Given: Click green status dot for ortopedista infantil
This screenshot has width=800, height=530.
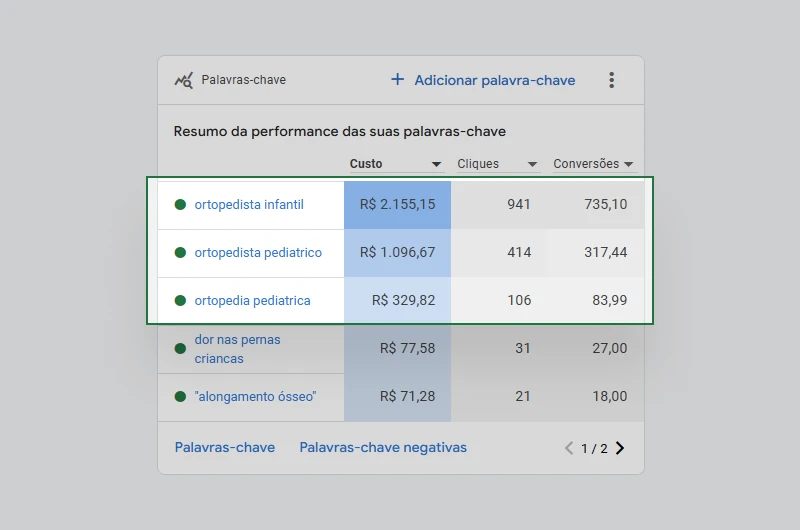Looking at the screenshot, I should [x=180, y=205].
